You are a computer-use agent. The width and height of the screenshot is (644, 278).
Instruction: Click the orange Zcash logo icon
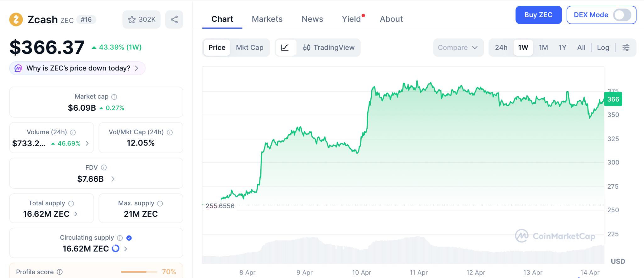click(16, 19)
